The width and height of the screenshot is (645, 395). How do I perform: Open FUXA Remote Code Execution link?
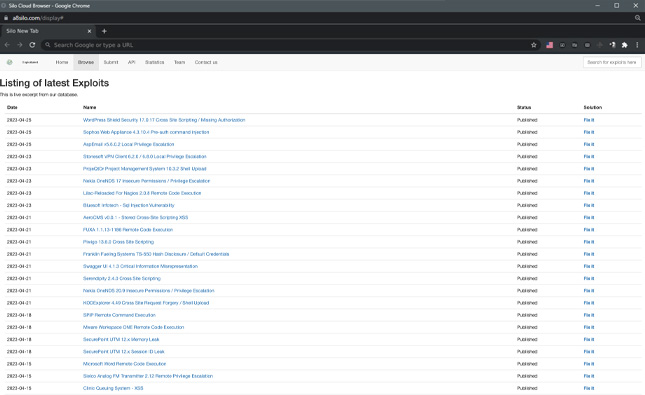pos(128,230)
